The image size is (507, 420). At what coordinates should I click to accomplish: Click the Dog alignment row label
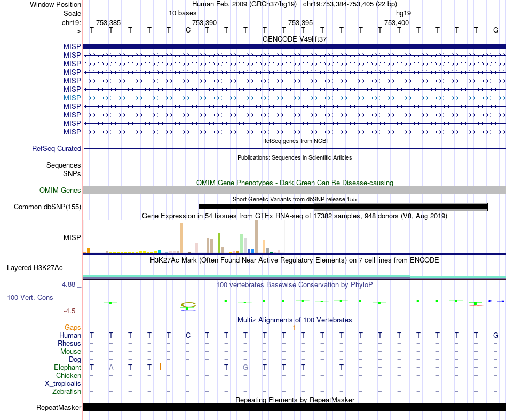[x=75, y=360]
